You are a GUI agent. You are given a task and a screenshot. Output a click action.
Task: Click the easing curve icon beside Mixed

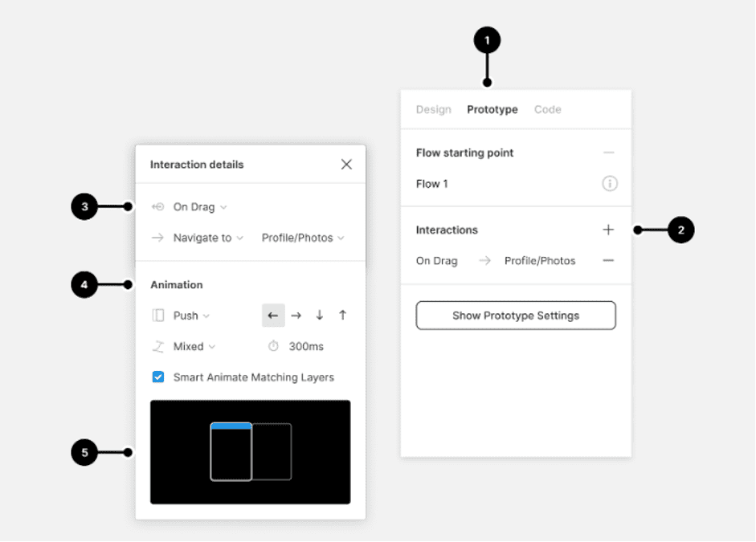point(158,346)
